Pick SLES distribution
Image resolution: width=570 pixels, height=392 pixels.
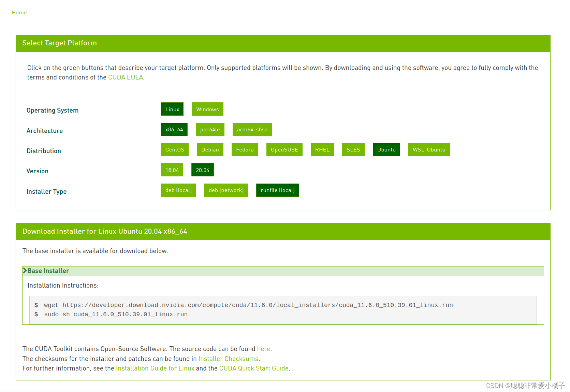click(353, 149)
